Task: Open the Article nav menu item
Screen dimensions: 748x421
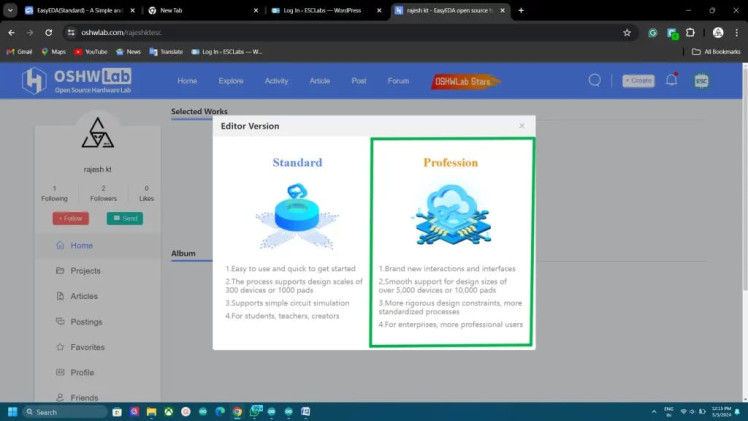Action: coord(320,81)
